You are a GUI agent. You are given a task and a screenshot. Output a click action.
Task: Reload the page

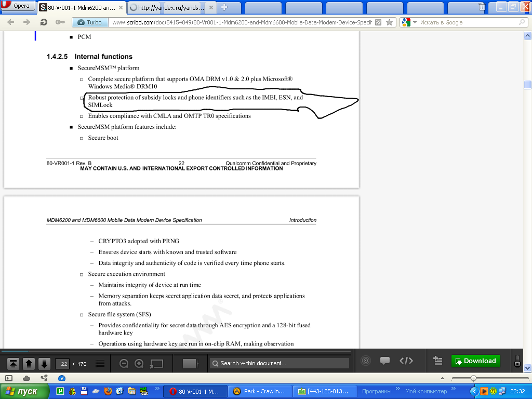44,22
